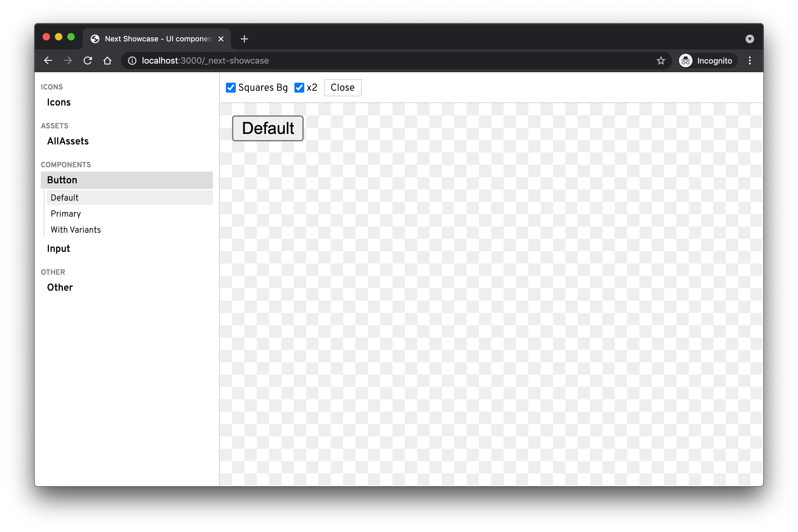Open the tab search dropdown arrow
The image size is (798, 532).
pos(750,39)
